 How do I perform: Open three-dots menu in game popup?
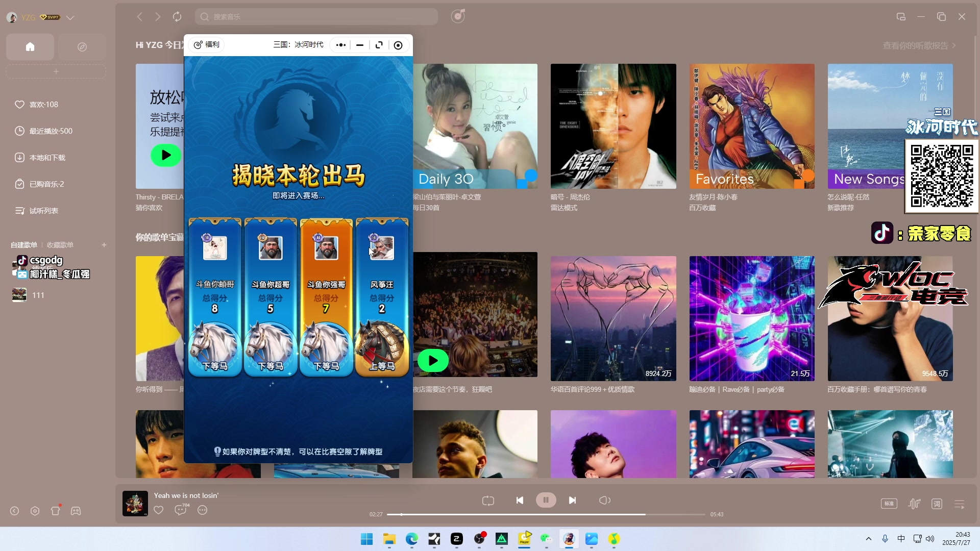341,45
